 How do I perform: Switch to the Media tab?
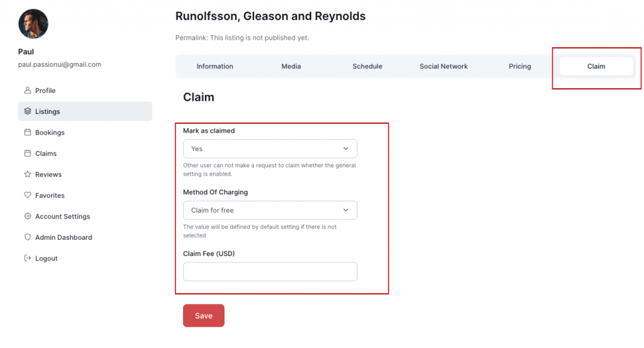291,66
